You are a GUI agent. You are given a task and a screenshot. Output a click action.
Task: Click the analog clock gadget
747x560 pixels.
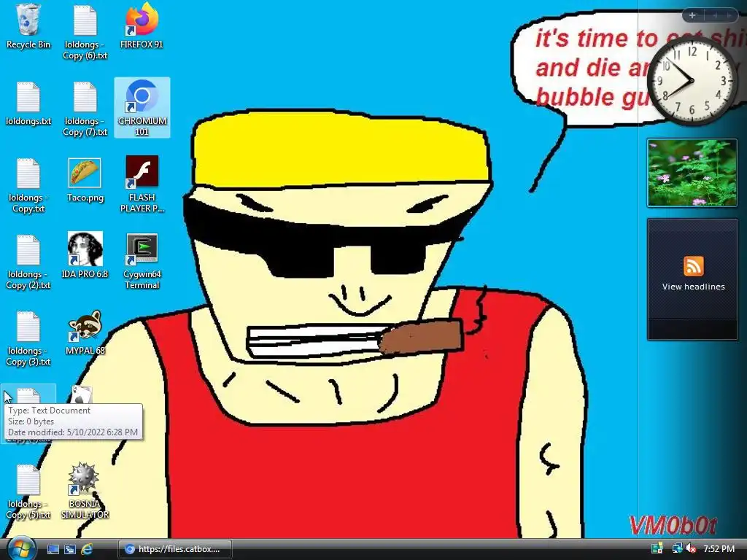coord(692,80)
